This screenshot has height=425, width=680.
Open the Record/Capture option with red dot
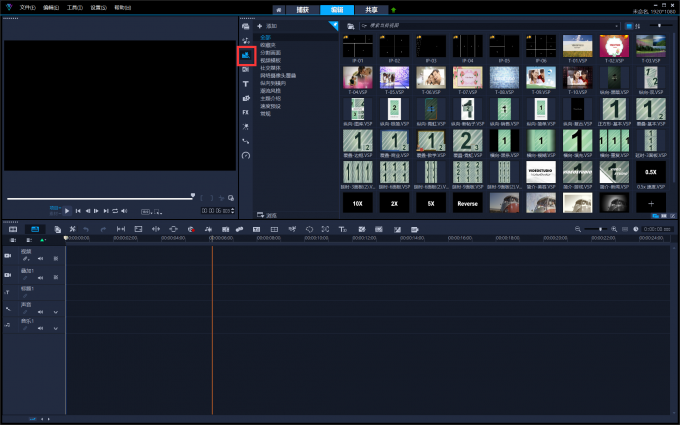coord(191,229)
